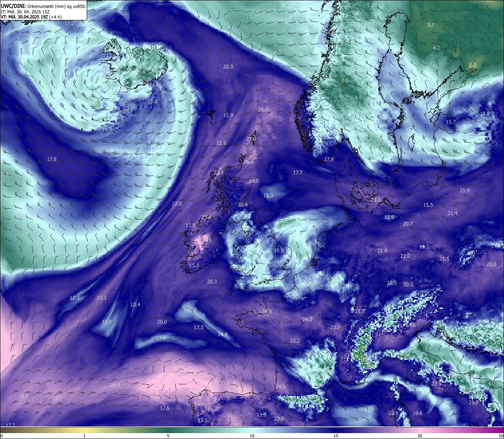This screenshot has width=504, height=439.
Task: Select the 14.3 value near the low
Action: click(x=107, y=130)
